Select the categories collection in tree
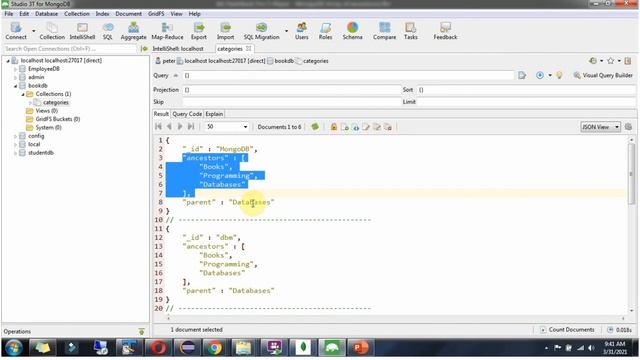Image resolution: width=640 pixels, height=360 pixels. [x=56, y=102]
